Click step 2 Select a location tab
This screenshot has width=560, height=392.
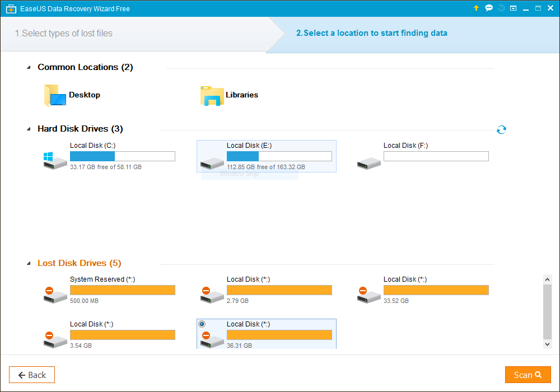(372, 33)
